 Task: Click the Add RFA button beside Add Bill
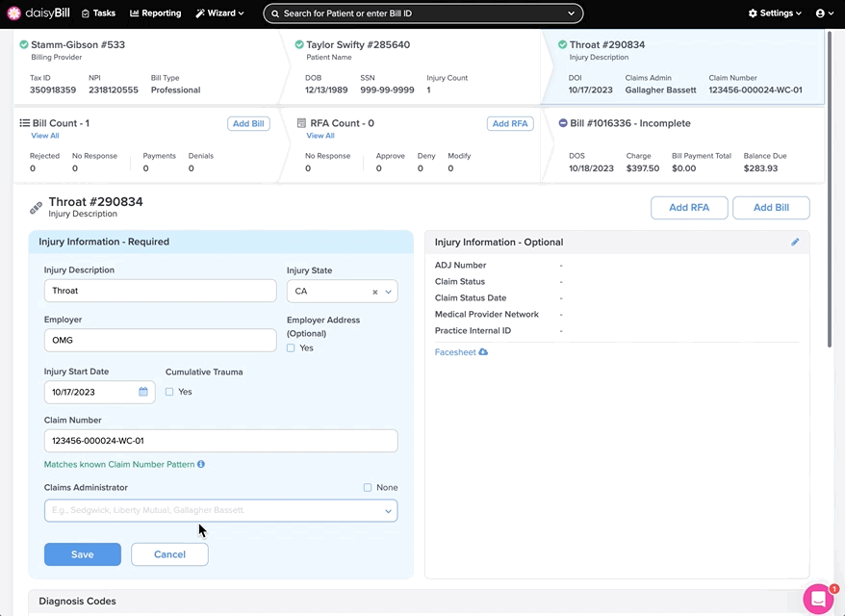click(x=689, y=208)
